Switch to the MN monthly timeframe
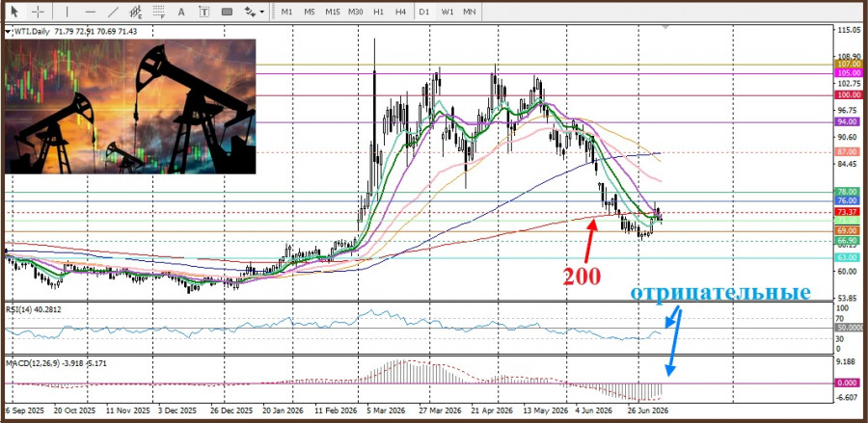Screen dimensions: 868x423 pyautogui.click(x=470, y=11)
